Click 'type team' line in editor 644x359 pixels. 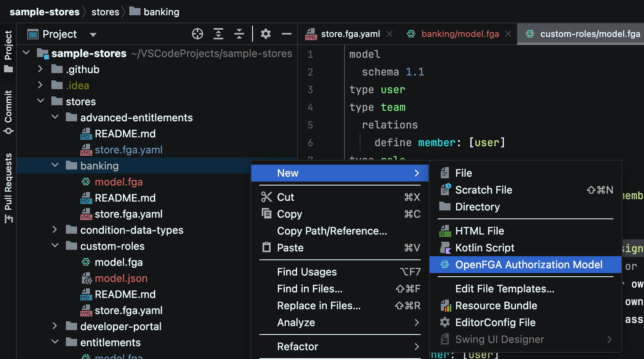tap(377, 107)
